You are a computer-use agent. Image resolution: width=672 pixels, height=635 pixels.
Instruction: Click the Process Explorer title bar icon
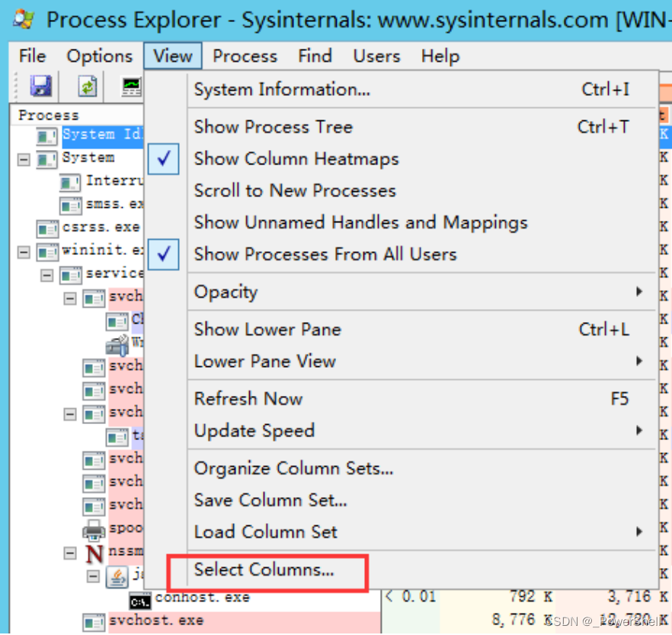(24, 20)
